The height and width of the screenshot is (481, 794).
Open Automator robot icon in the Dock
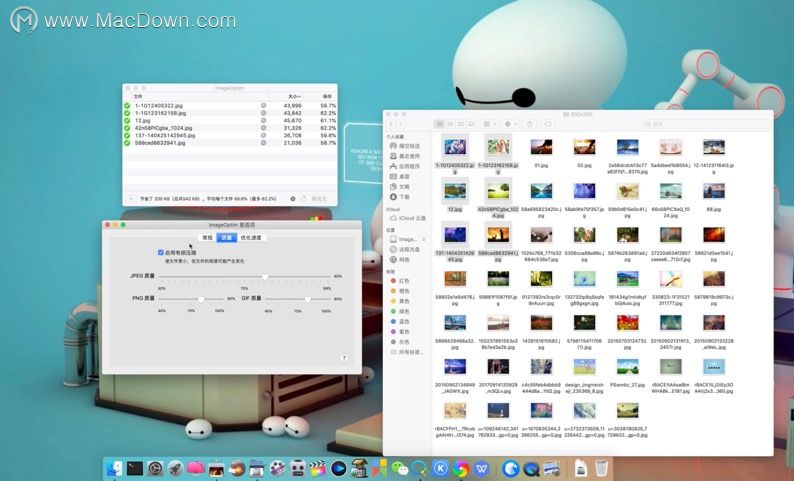tap(297, 468)
